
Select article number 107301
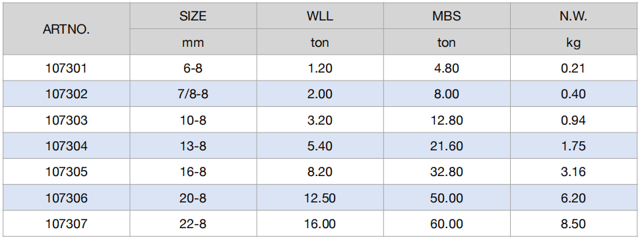point(66,68)
